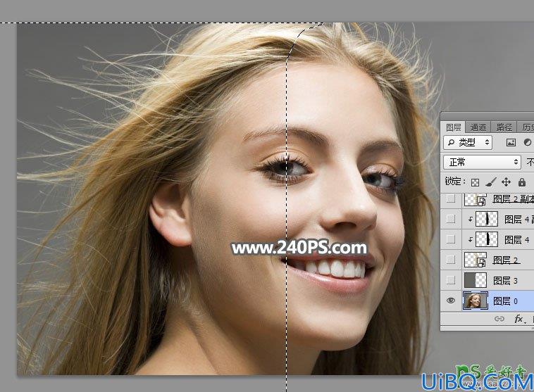
Task: Show the 图层 4 layer visibility
Action: pos(451,239)
